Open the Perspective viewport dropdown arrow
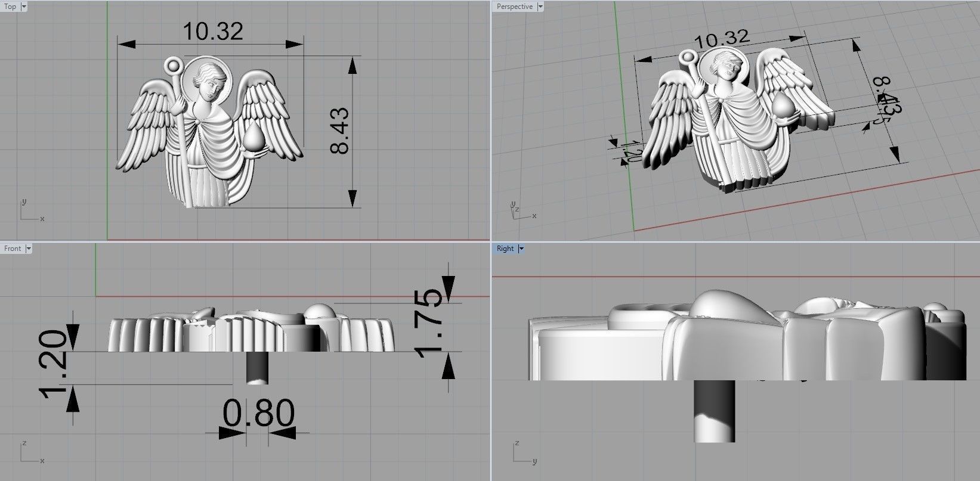Screen dimensions: 980x481 [540, 7]
